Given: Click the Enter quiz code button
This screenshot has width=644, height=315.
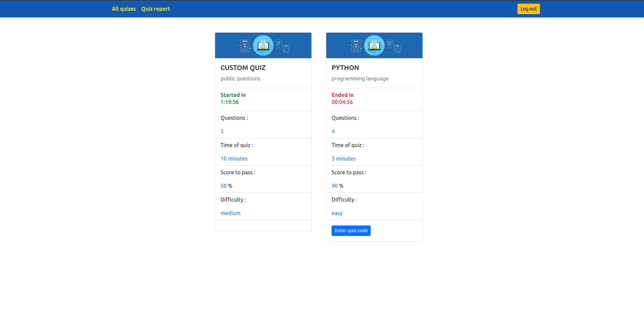Looking at the screenshot, I should coord(351,231).
